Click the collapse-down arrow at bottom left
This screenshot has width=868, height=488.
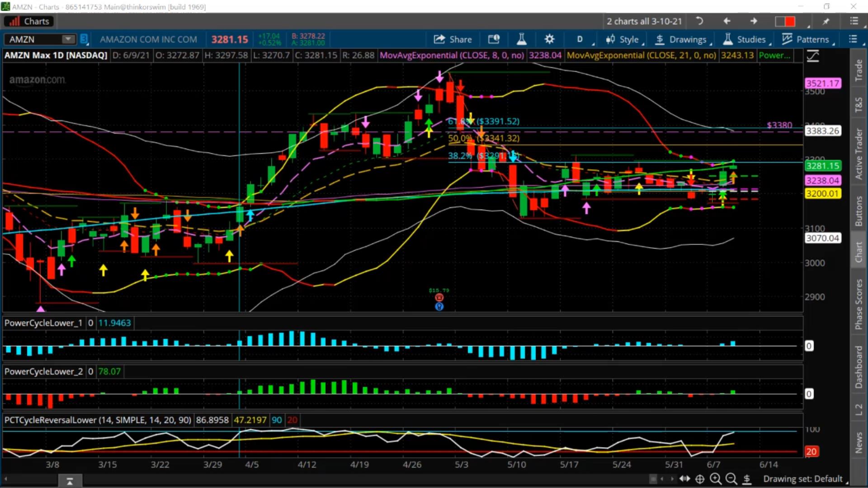pos(70,482)
